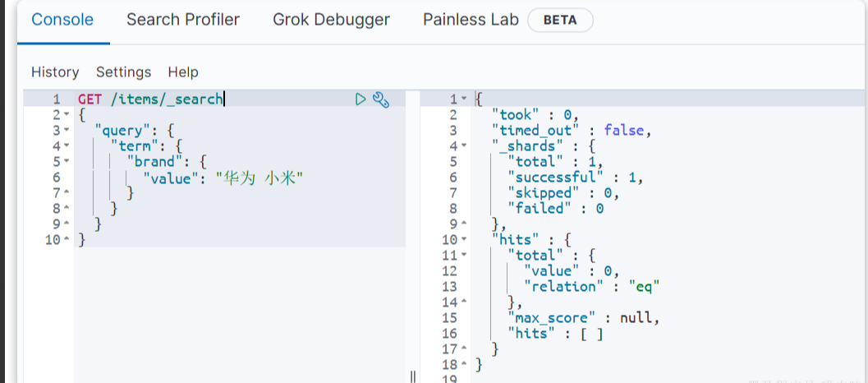Fold the "_shards" section in the response
868x383 pixels.
tap(464, 146)
